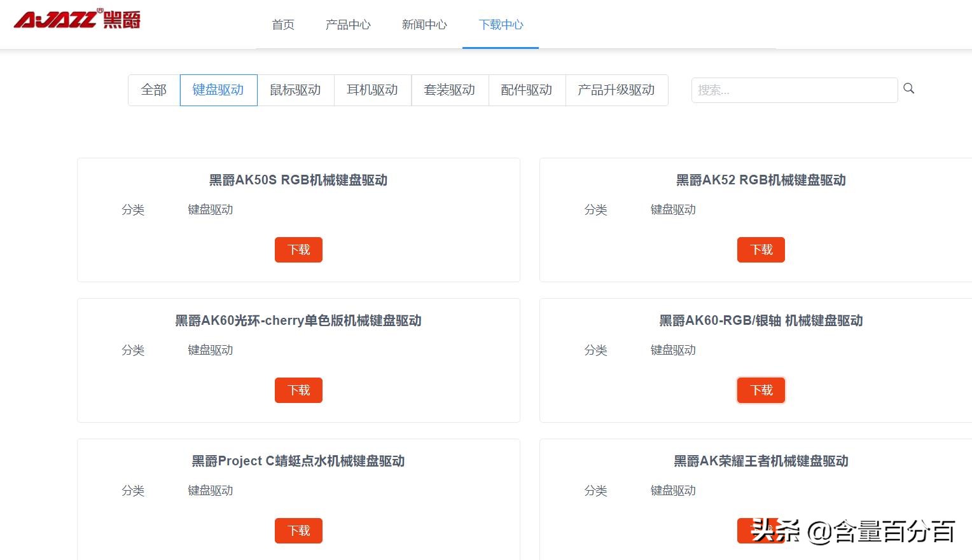Download Project C蜻蜓点水 keyboard driver

pos(298,531)
